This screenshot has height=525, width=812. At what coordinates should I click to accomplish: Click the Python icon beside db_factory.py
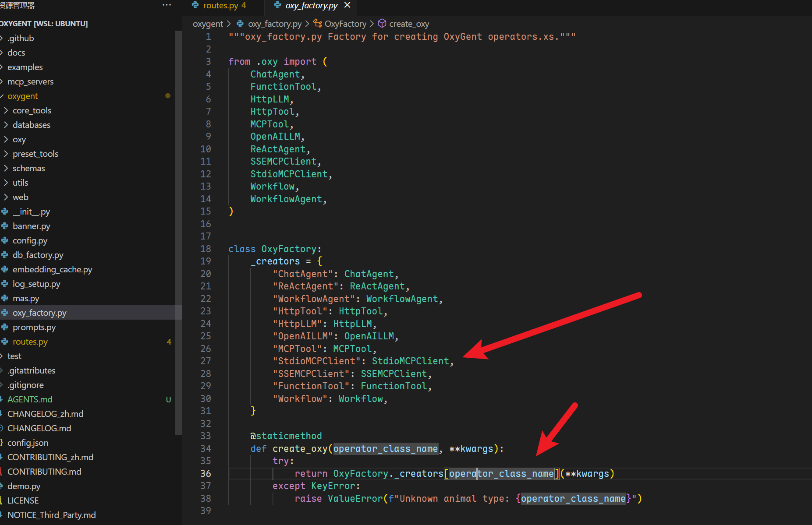5,255
